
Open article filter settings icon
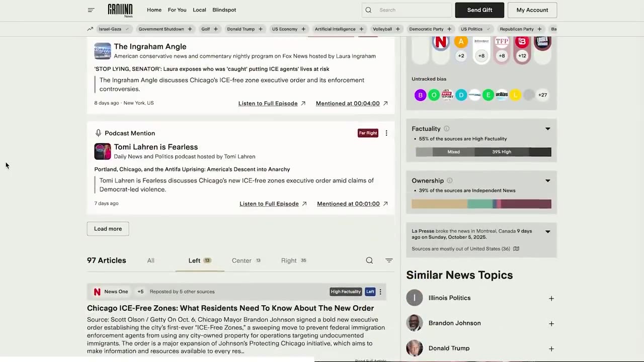pos(389,260)
